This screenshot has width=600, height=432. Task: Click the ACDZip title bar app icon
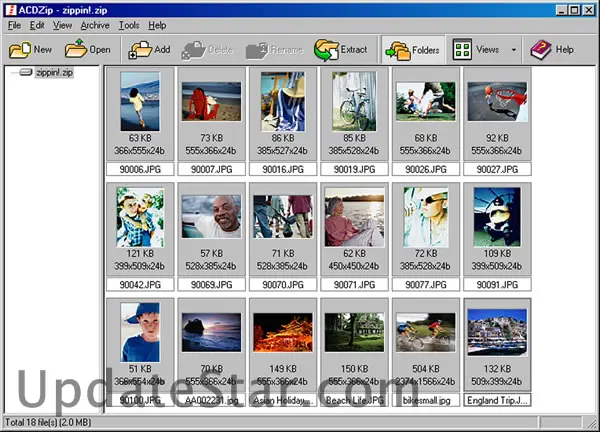9,8
